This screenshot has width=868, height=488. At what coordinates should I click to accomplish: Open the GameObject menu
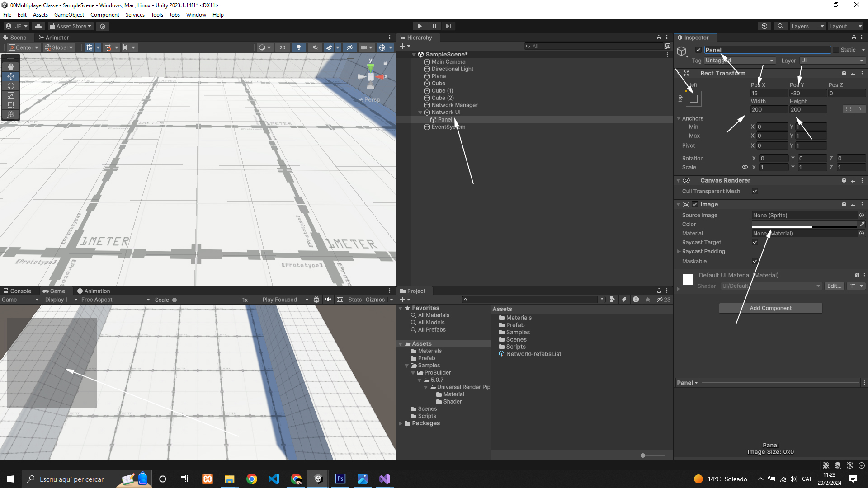click(x=69, y=15)
